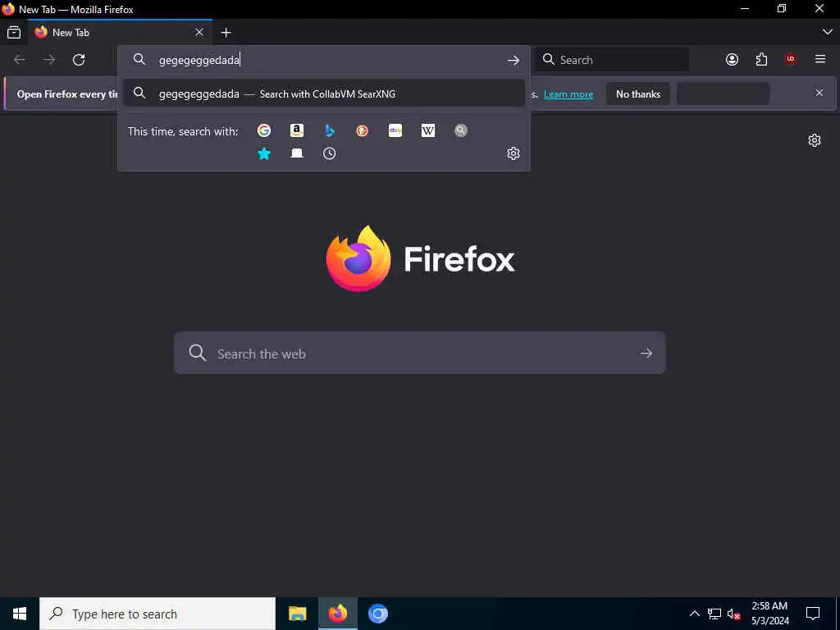Search this time with Amazon
840x630 pixels.
(297, 130)
